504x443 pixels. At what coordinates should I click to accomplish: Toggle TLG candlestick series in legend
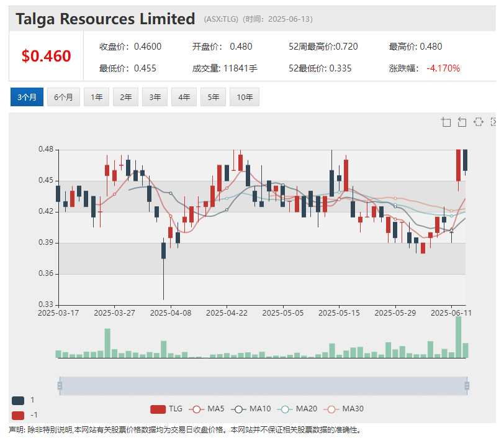166,409
